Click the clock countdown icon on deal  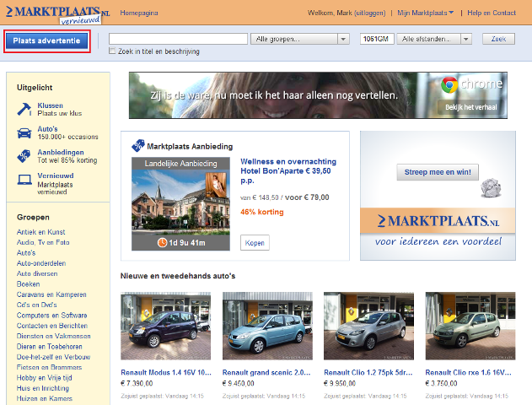click(x=162, y=242)
